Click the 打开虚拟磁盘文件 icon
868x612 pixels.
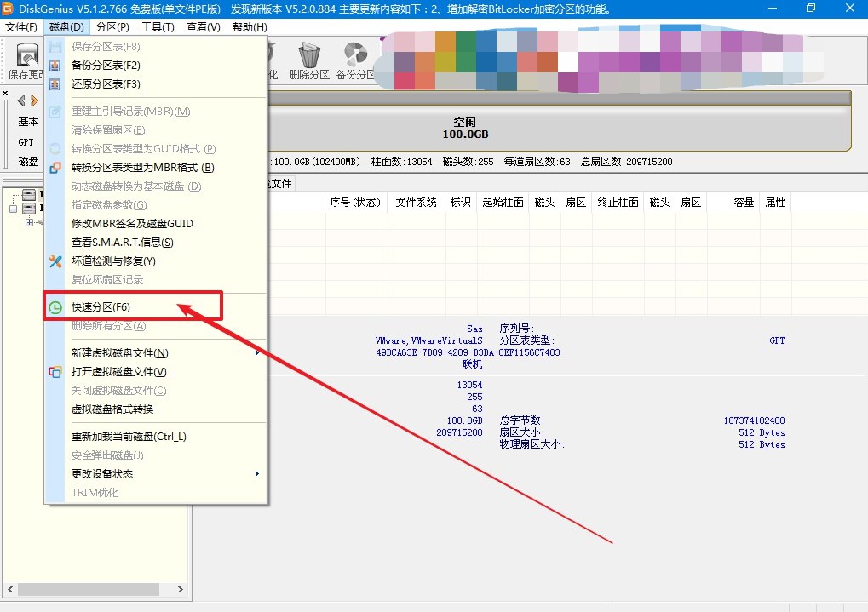click(55, 372)
